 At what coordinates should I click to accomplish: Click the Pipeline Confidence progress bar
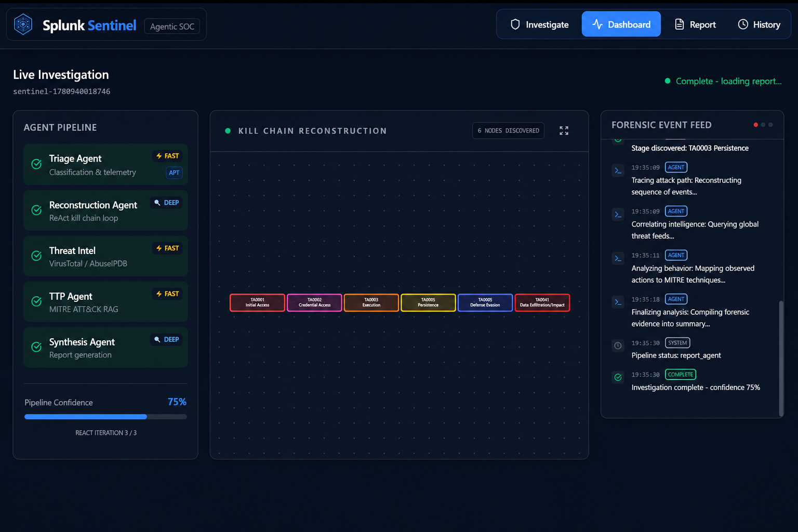pos(105,417)
